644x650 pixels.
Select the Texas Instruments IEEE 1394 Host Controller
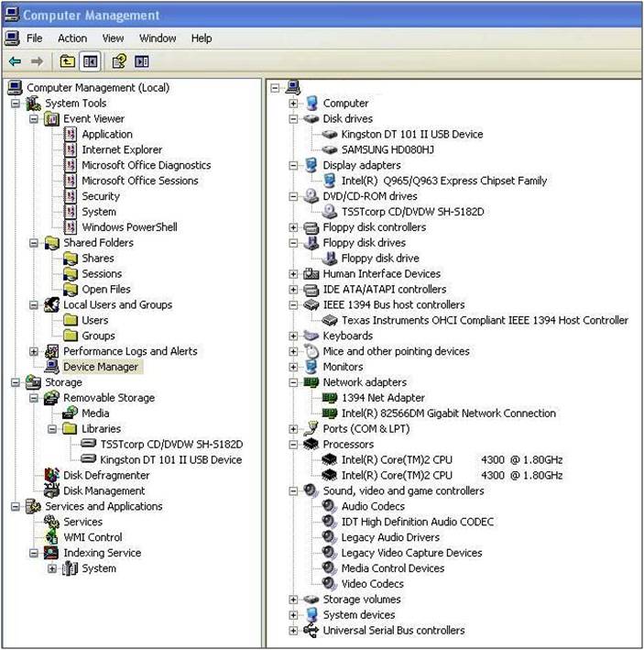[x=485, y=320]
